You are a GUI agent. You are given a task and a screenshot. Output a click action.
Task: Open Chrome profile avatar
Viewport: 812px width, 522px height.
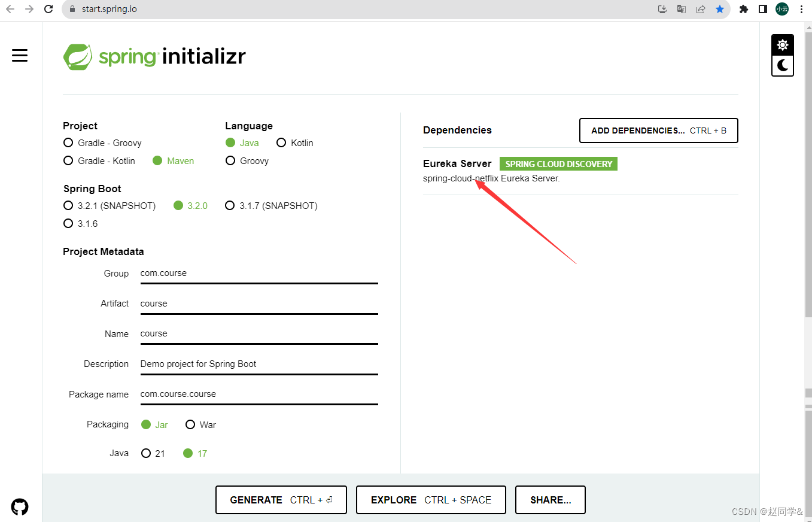pos(782,9)
